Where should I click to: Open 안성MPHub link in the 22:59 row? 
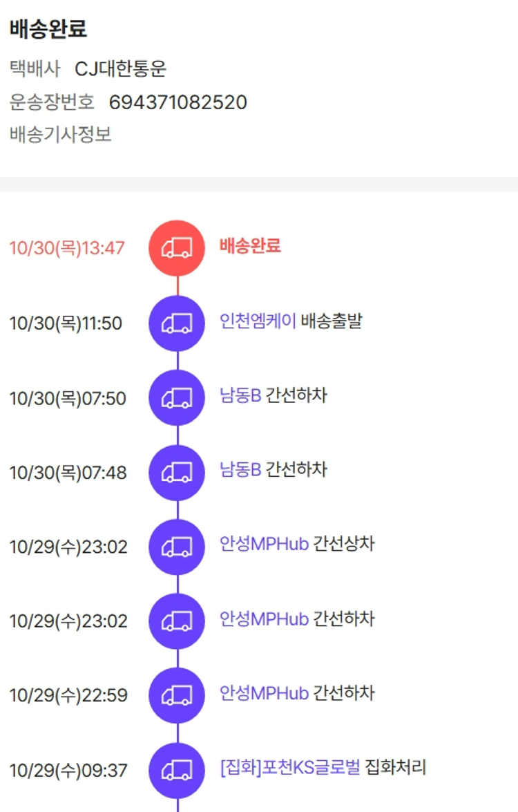pos(264,693)
